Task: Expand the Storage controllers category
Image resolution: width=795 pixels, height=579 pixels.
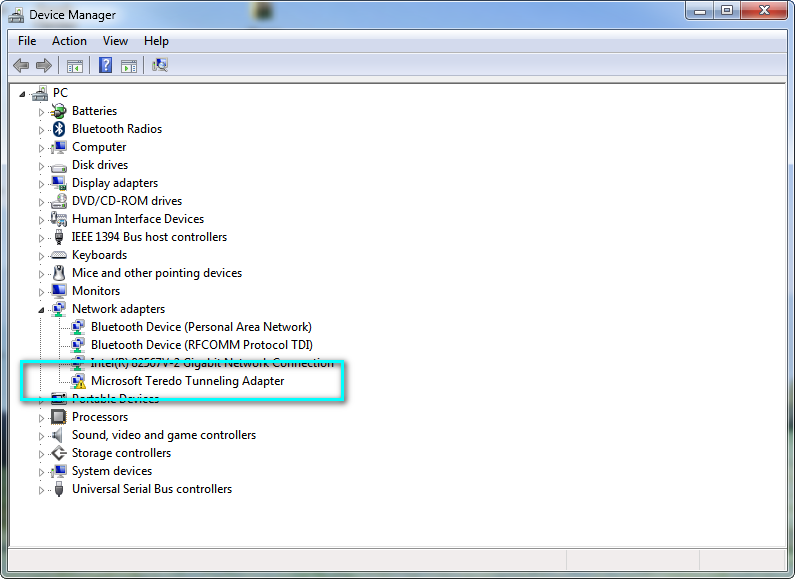Action: pyautogui.click(x=41, y=454)
